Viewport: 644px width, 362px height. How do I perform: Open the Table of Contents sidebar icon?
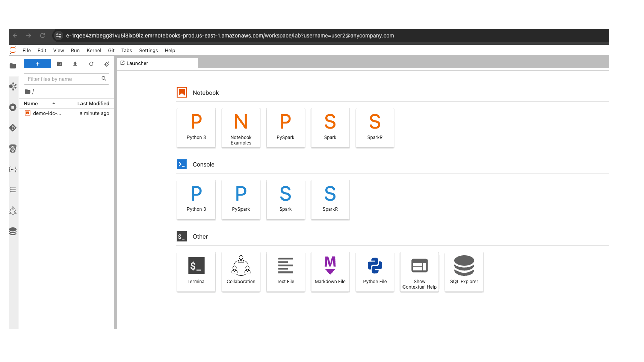click(x=13, y=190)
